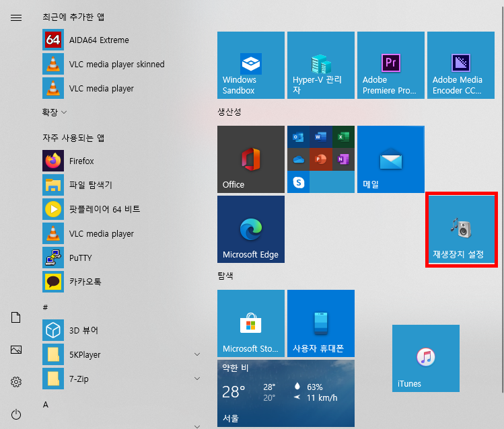Open OneDrive in the Office apps tile
The image size is (504, 429).
click(298, 159)
